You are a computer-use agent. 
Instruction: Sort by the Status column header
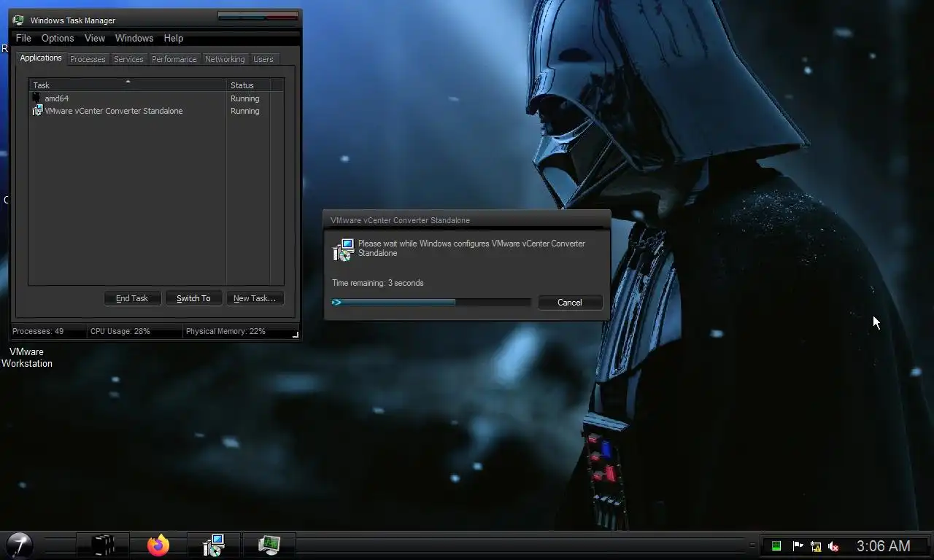tap(248, 85)
